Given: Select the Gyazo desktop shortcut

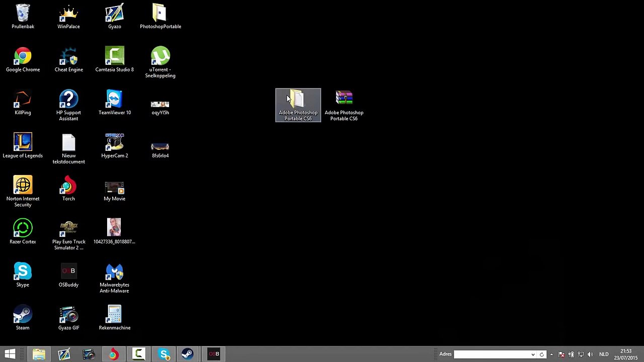Looking at the screenshot, I should click(114, 17).
